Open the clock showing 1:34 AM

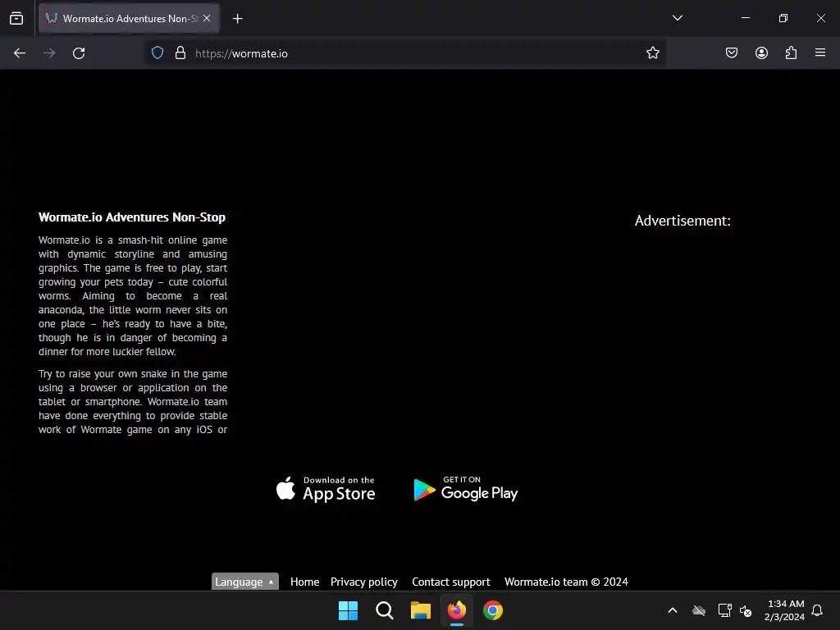[785, 610]
